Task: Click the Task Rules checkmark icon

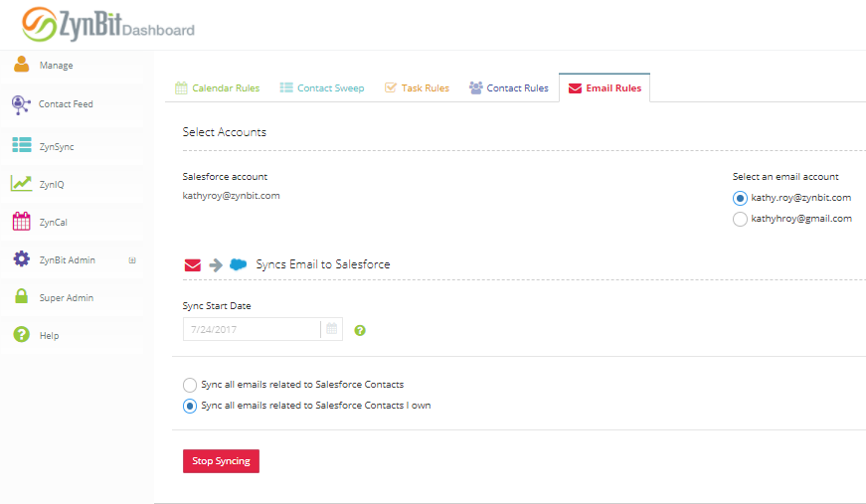Action: [x=391, y=87]
